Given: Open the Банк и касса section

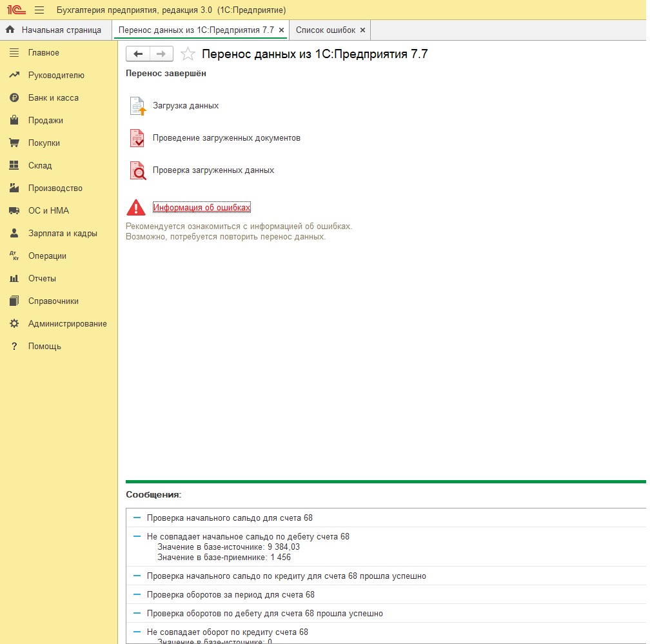Looking at the screenshot, I should tap(54, 98).
